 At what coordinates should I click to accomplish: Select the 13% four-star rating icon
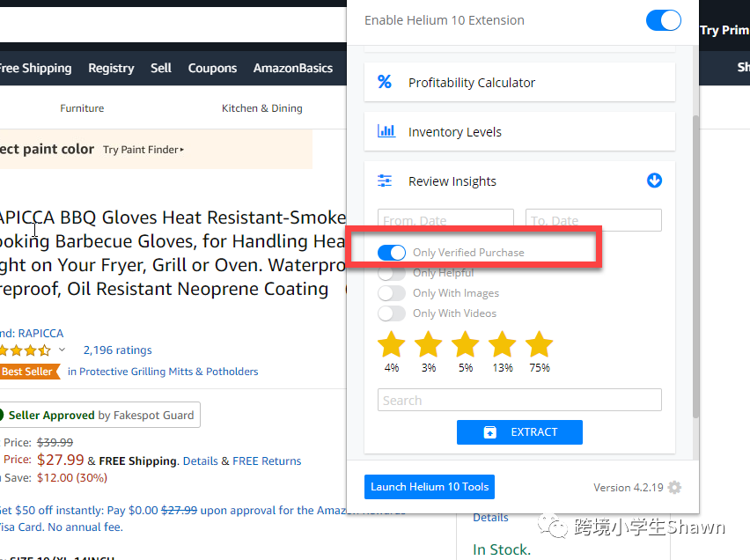pos(502,345)
